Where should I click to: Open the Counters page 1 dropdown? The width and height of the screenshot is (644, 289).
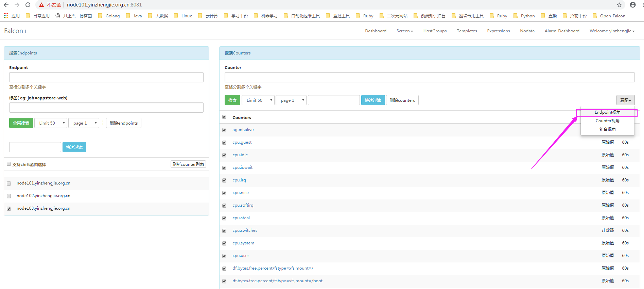pyautogui.click(x=291, y=100)
